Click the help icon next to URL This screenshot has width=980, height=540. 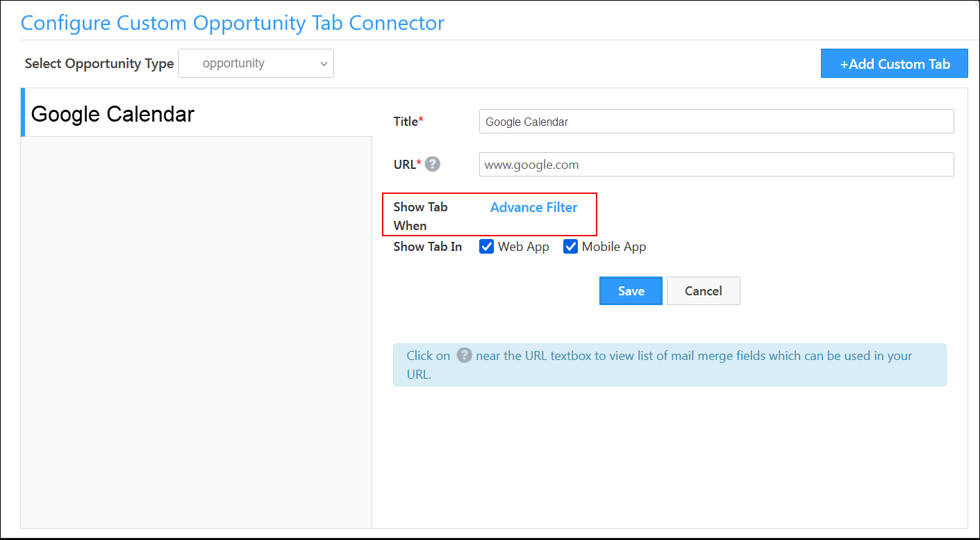click(432, 163)
